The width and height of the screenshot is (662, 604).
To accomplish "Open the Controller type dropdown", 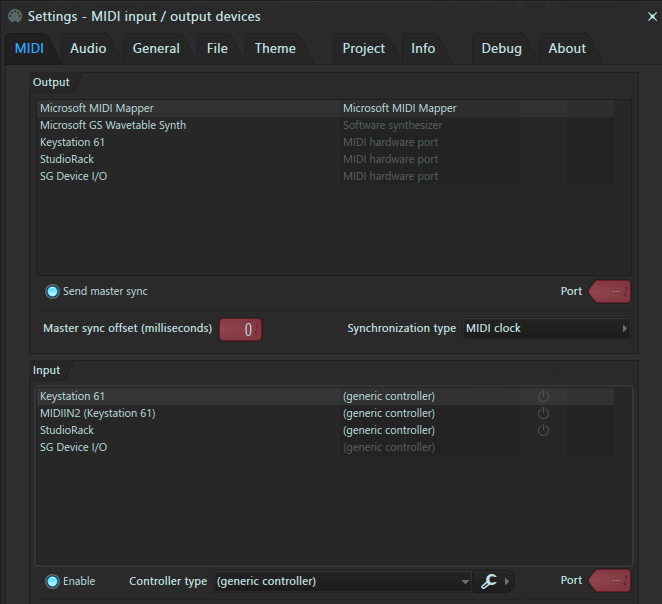I will tap(342, 581).
